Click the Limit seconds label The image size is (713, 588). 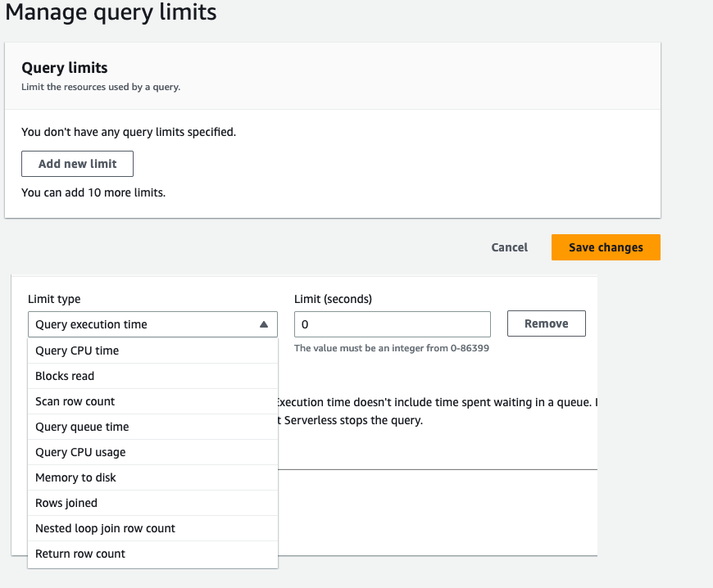pyautogui.click(x=331, y=299)
